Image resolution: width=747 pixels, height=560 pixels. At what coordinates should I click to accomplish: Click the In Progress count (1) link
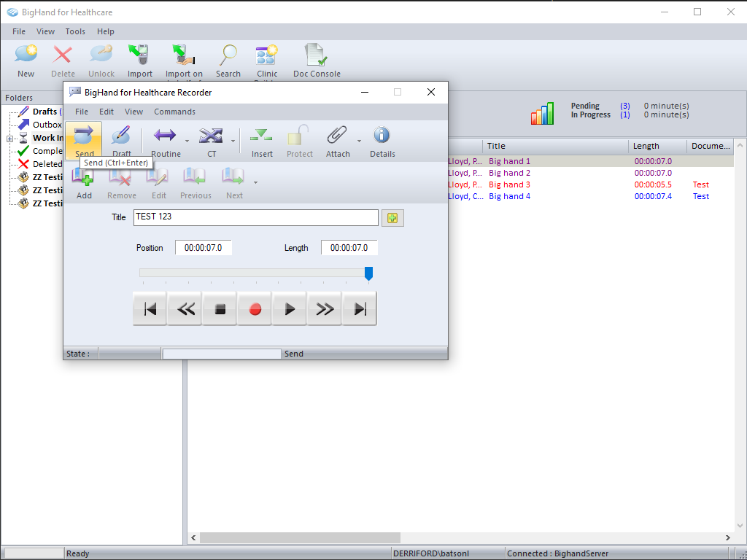coord(625,114)
